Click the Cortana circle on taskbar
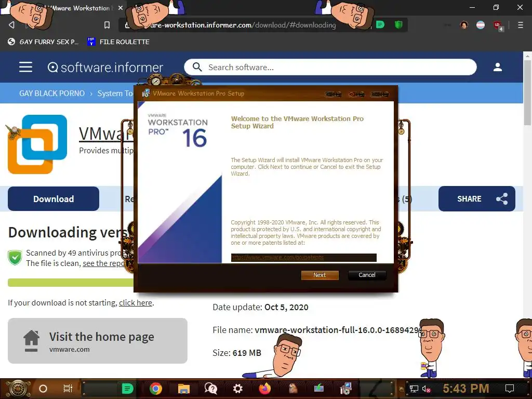This screenshot has width=532, height=399. tap(43, 389)
